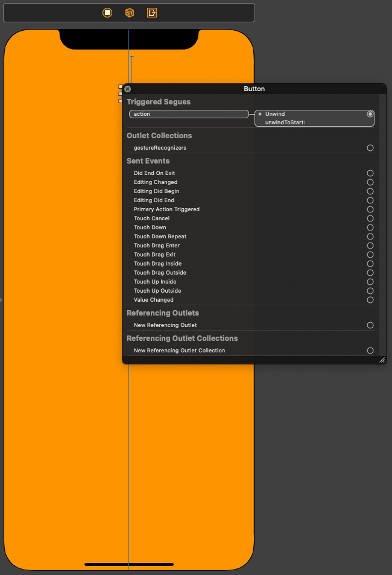Click the filled connection circle for Unwind segue
392x575 pixels.
pyautogui.click(x=370, y=114)
